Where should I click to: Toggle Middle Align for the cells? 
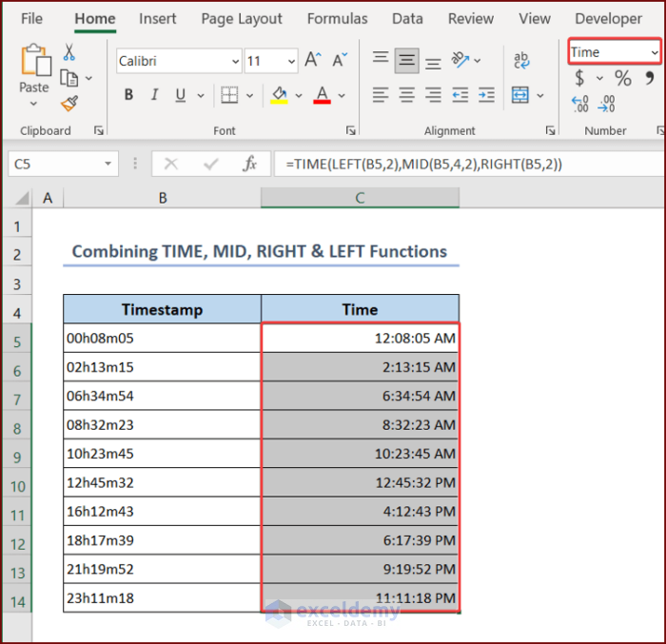point(407,61)
